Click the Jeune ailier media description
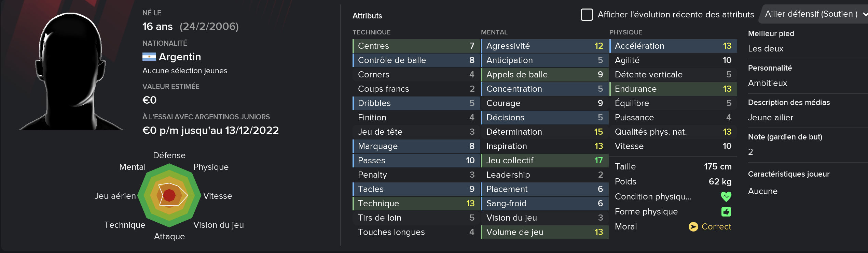868x253 pixels. point(770,118)
